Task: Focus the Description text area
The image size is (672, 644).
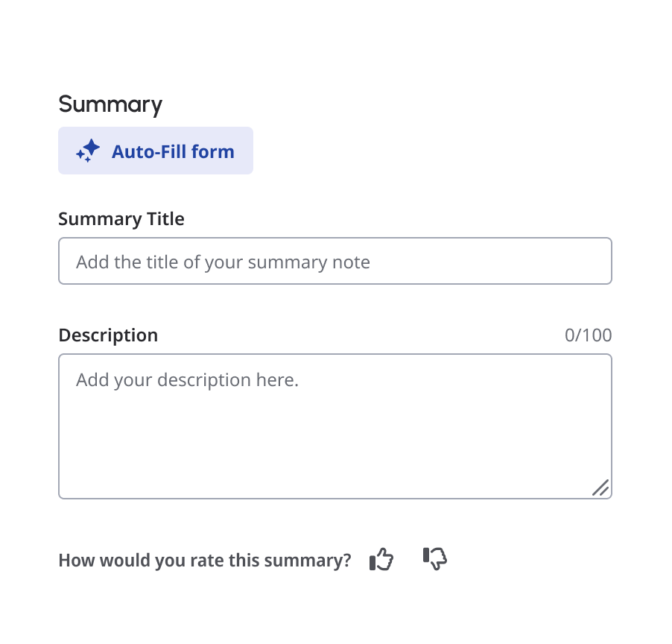Action: 335,426
